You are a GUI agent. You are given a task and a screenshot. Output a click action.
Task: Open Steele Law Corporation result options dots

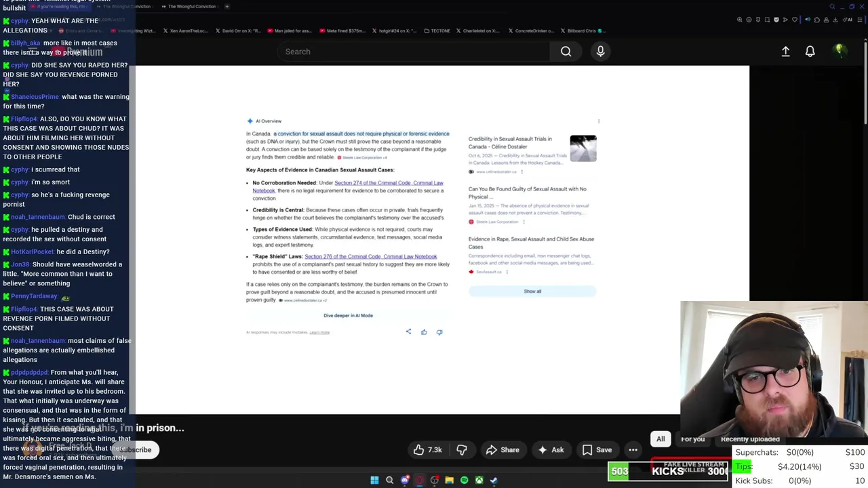coord(524,222)
